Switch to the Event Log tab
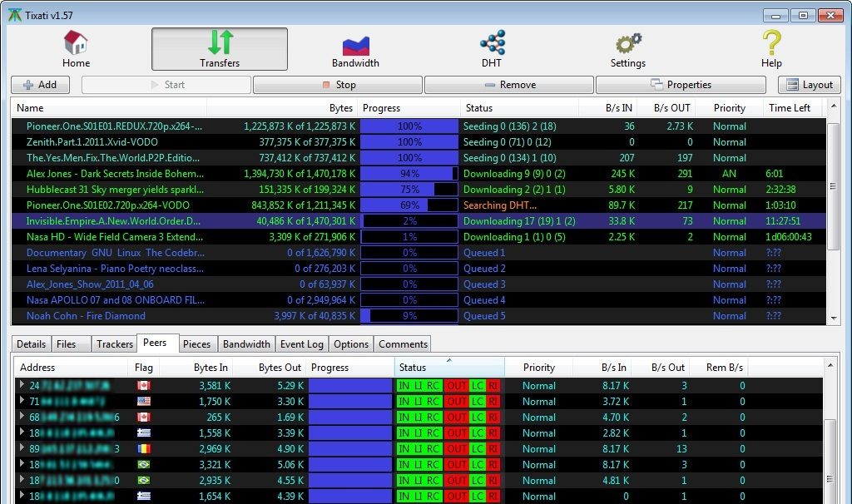The width and height of the screenshot is (852, 504). [301, 343]
